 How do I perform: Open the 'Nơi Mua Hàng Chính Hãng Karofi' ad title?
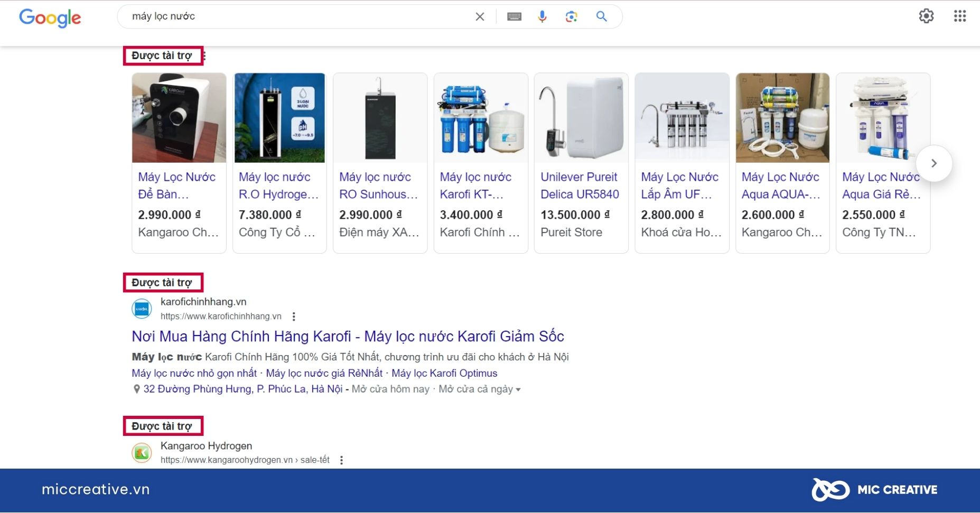point(348,337)
